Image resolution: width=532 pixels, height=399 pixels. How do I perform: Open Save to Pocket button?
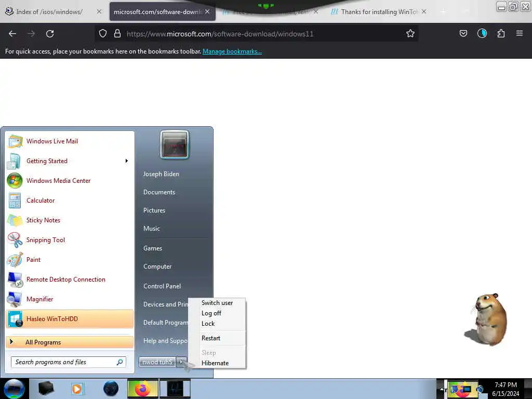tap(463, 33)
